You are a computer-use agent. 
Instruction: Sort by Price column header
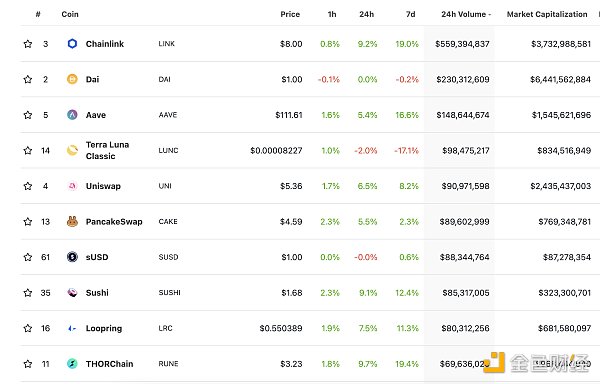point(290,14)
